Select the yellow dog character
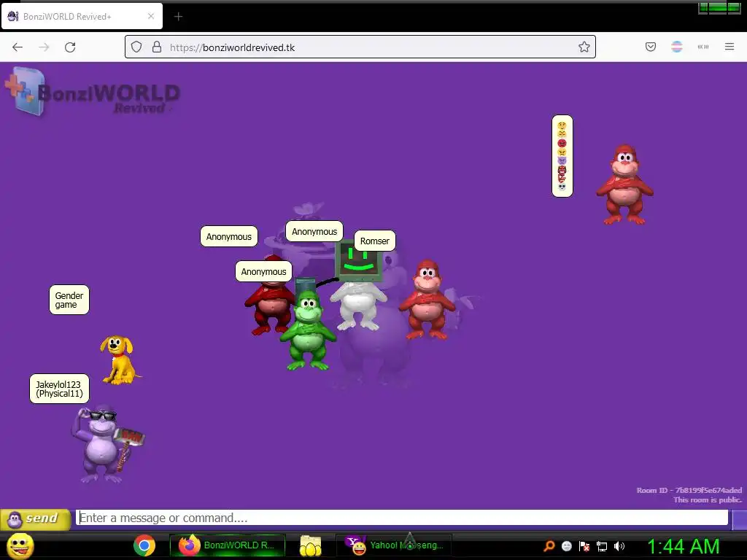 point(119,360)
